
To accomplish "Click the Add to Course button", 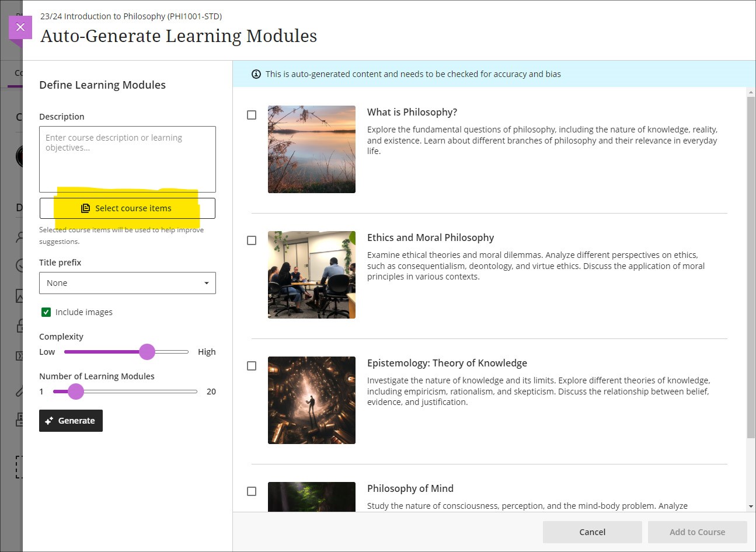I will click(697, 532).
